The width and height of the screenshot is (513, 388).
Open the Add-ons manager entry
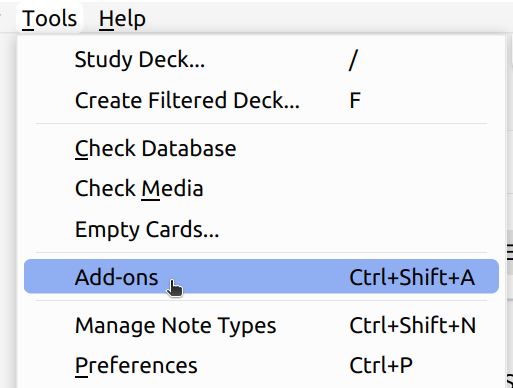261,276
